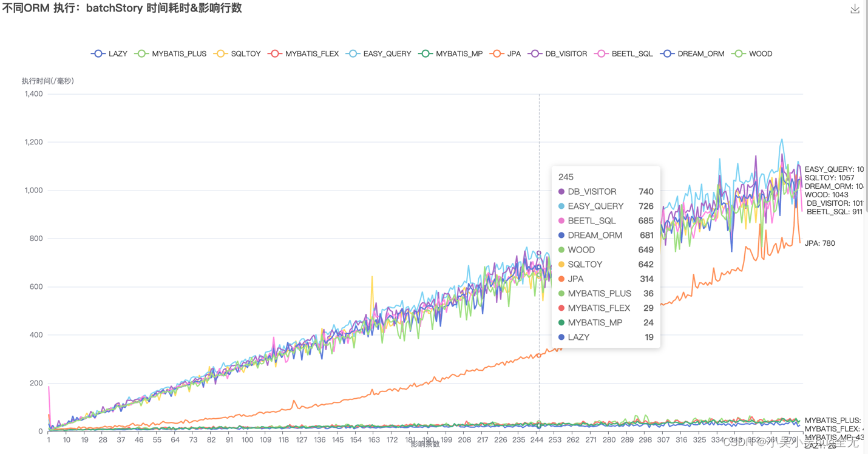Click the JPA: 780 end label

tap(820, 243)
